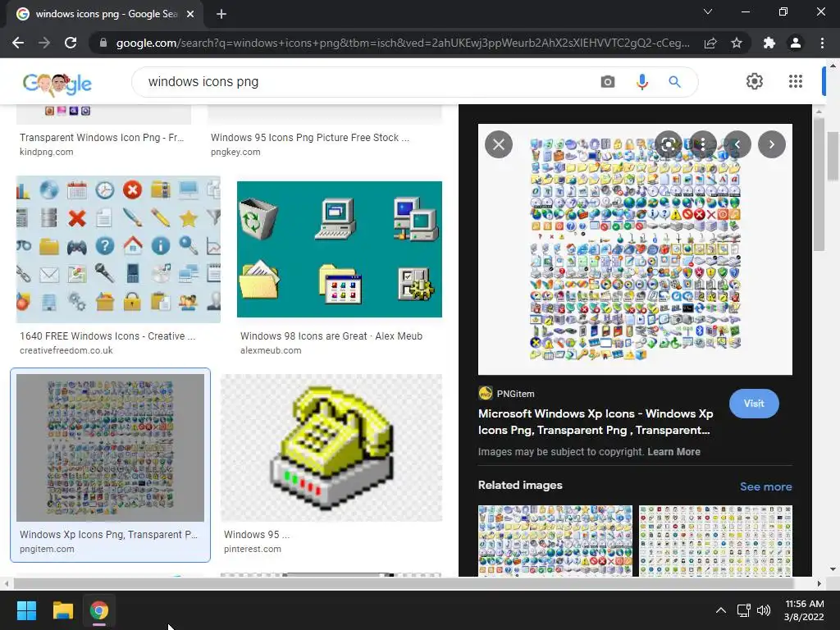This screenshot has width=840, height=630.
Task: Click the 1640 FREE Windows Icons caption
Action: tap(107, 336)
